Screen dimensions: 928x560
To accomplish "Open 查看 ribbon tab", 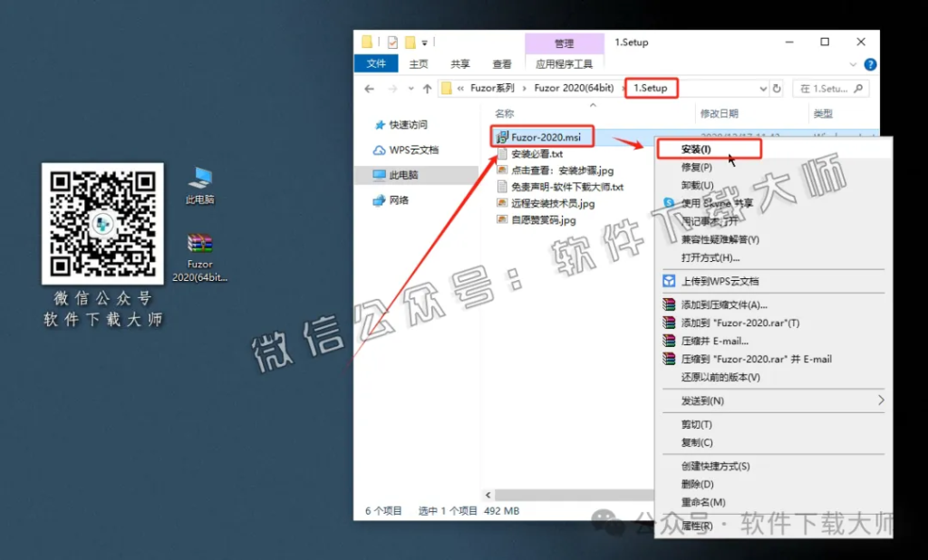I will (502, 64).
